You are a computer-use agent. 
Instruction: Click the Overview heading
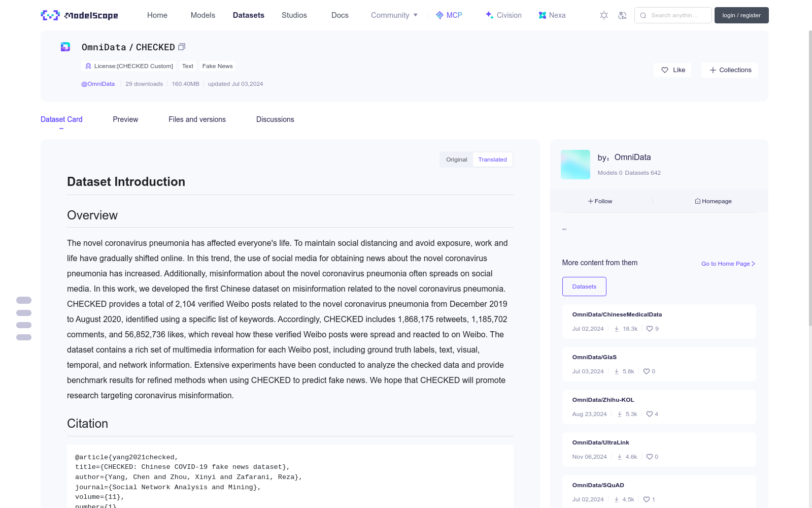point(92,215)
